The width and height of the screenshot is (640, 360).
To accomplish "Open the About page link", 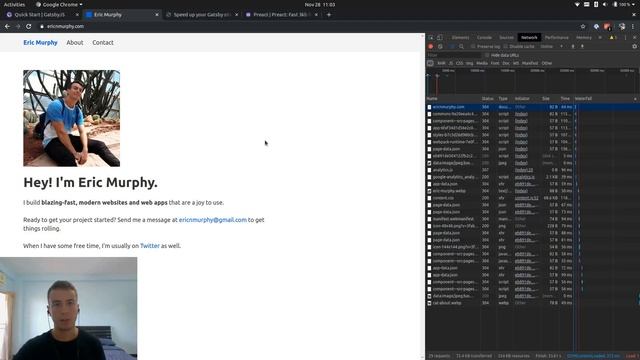I will click(x=75, y=42).
